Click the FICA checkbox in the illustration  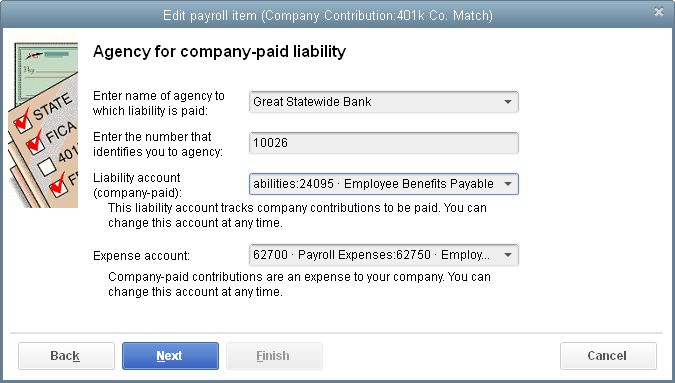click(35, 144)
